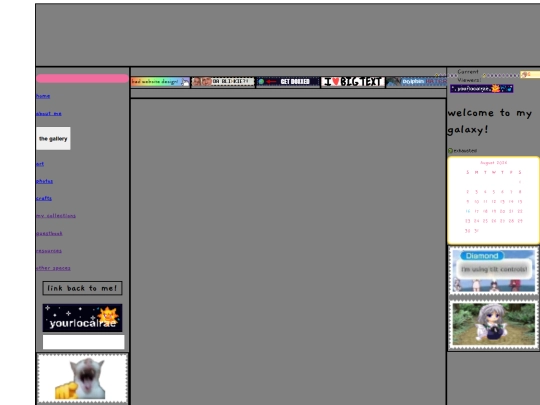Select highlighted day 16 in the calendar

point(467,211)
